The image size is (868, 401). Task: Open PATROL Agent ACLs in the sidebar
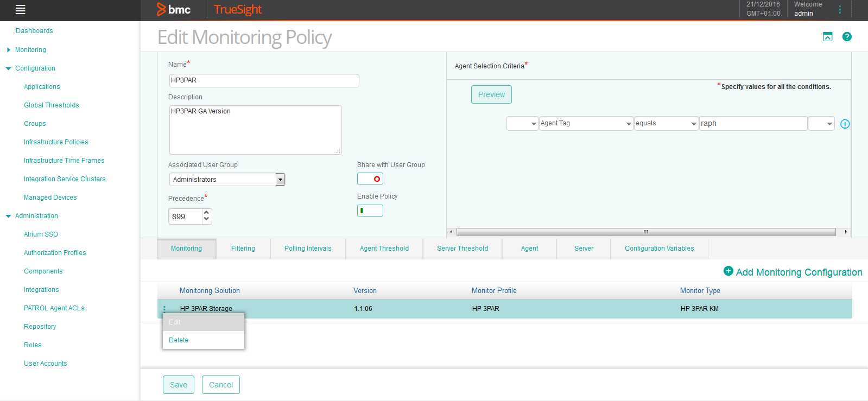[54, 308]
